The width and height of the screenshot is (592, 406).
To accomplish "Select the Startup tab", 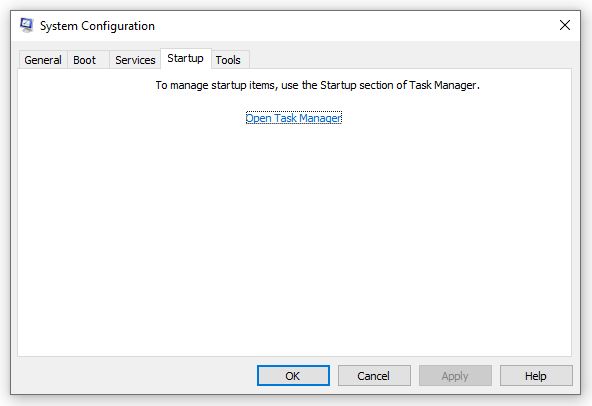I will [x=185, y=59].
